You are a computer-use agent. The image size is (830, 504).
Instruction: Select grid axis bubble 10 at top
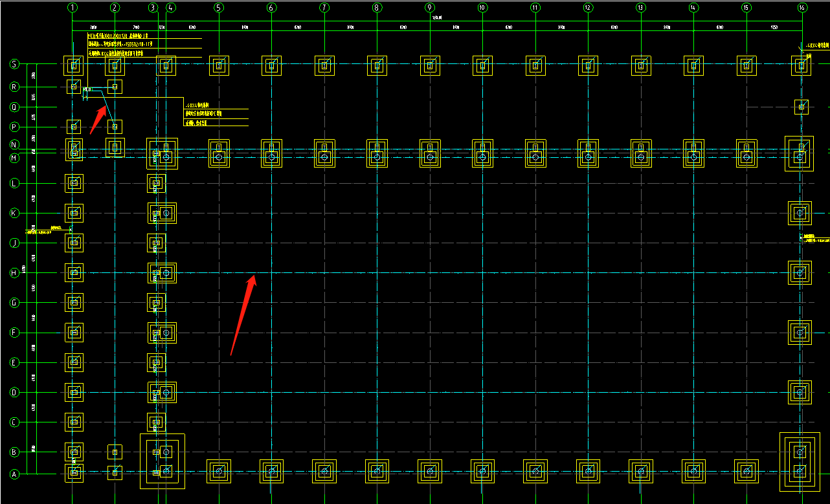(482, 8)
